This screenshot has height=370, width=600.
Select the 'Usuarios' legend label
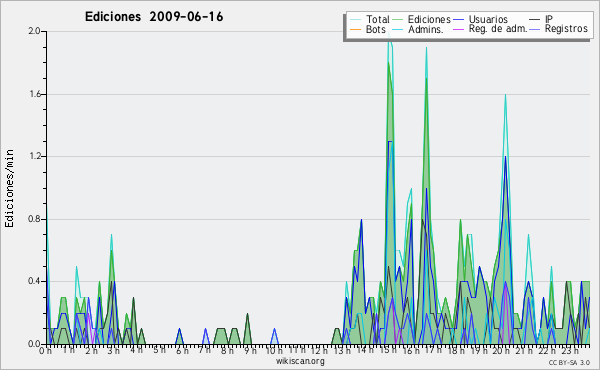488,19
